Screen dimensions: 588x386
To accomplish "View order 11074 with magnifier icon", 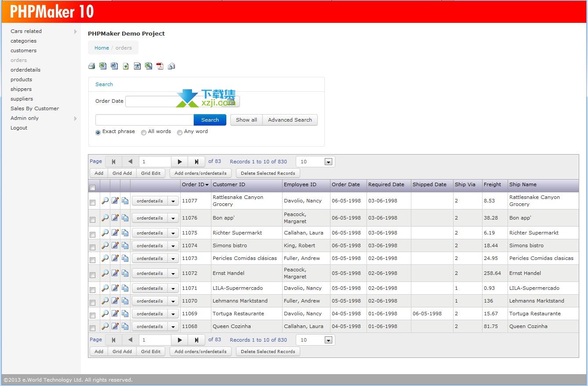I will pos(105,245).
